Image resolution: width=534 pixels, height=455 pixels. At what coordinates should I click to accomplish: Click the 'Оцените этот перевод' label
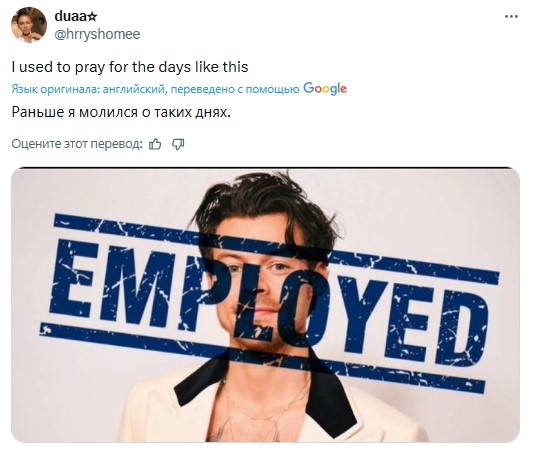coord(77,144)
